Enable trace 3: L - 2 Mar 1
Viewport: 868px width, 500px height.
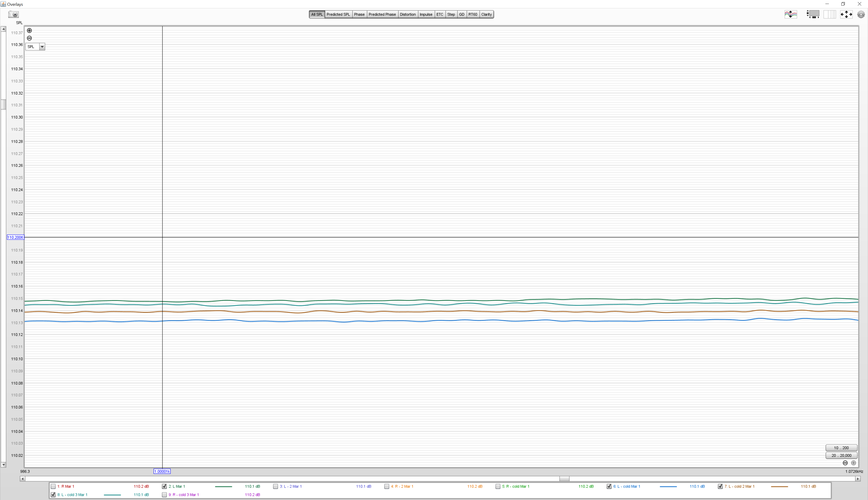pyautogui.click(x=276, y=486)
